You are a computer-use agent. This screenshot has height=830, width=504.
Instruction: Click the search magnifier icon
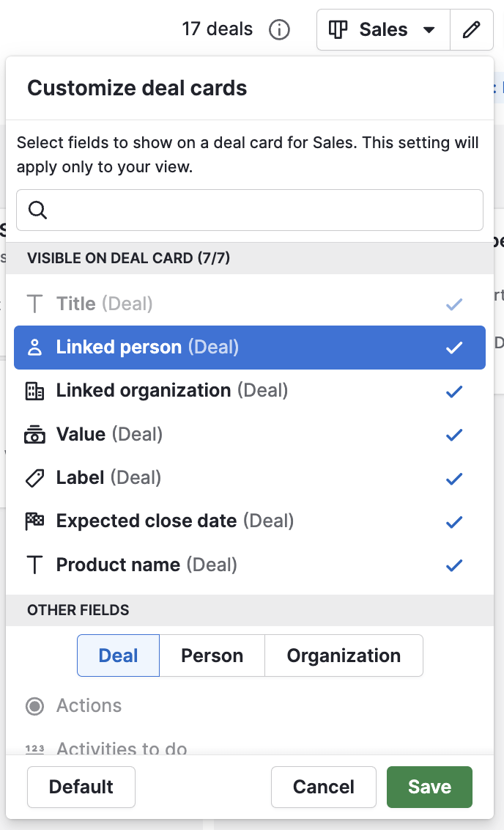click(x=37, y=210)
